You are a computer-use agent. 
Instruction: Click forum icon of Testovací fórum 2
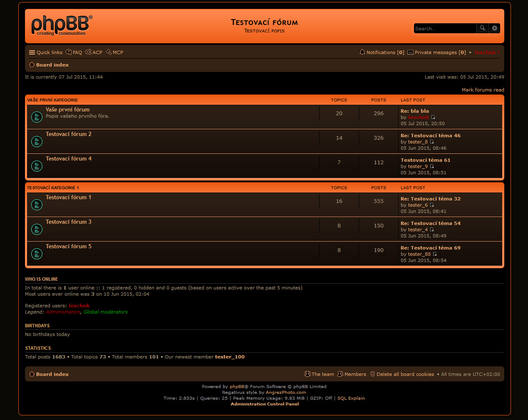37,142
